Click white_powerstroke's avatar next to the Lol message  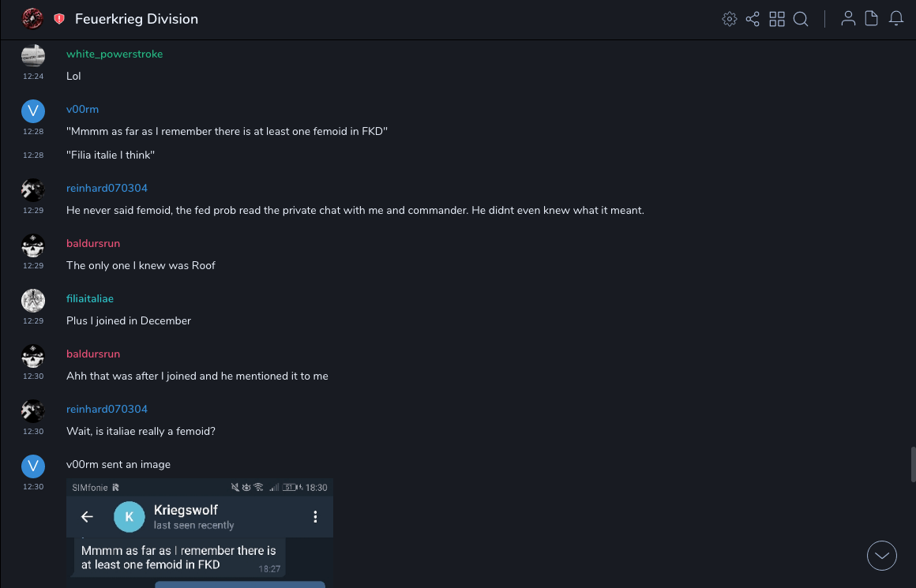click(32, 54)
